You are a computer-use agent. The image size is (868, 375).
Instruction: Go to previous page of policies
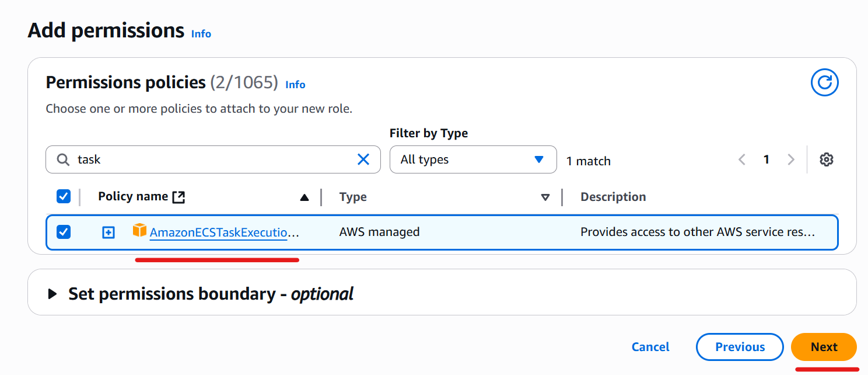pyautogui.click(x=742, y=159)
